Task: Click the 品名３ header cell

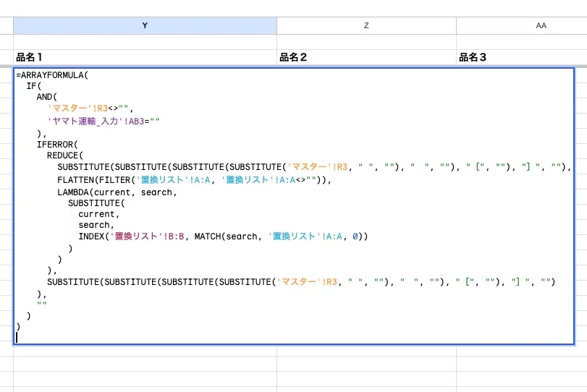Action: [522, 57]
